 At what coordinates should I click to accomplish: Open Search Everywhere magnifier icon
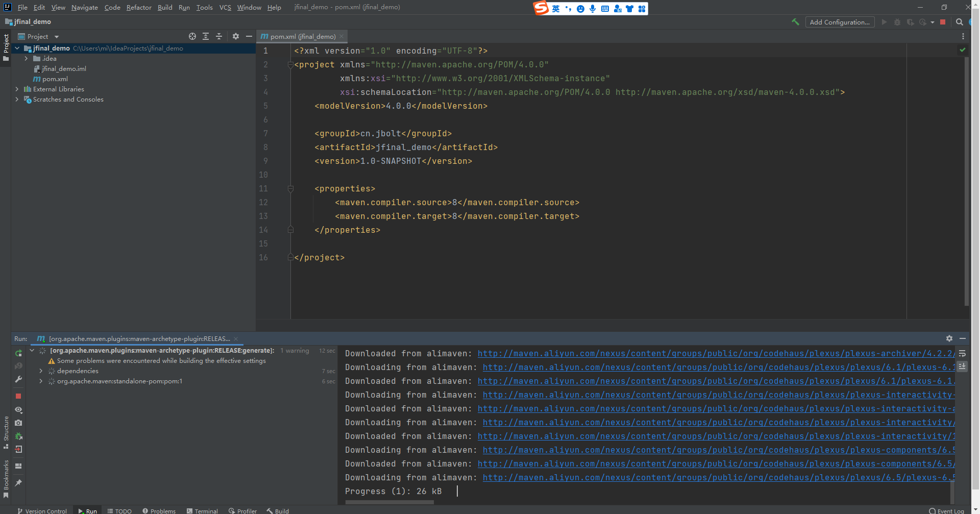(959, 22)
